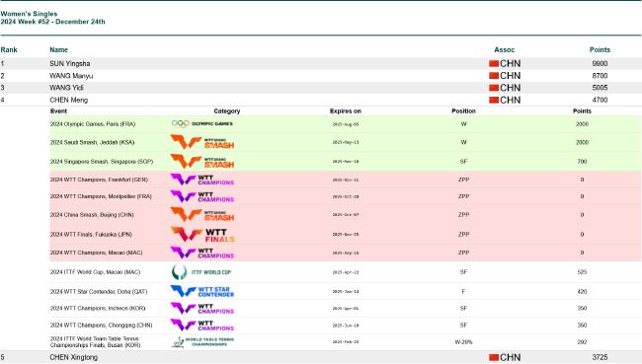Open 2024 Olympic Games, Paris event
Viewport: 642px width, 364px height.
point(93,124)
